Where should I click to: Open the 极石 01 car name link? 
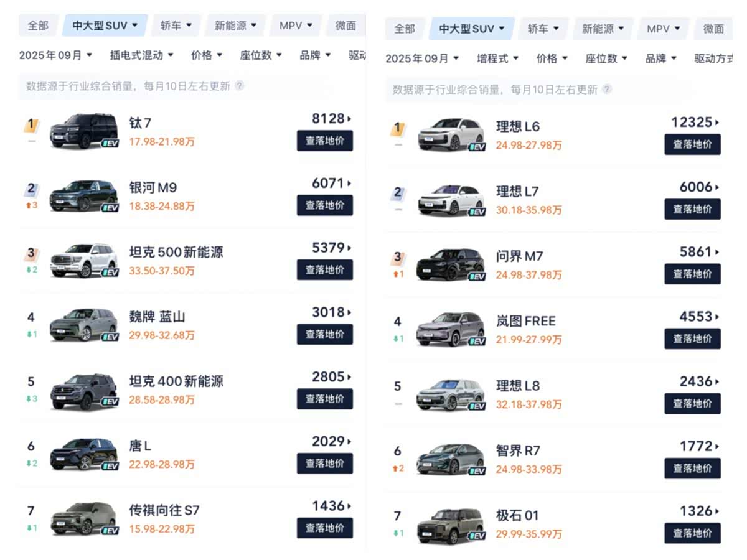point(517,515)
